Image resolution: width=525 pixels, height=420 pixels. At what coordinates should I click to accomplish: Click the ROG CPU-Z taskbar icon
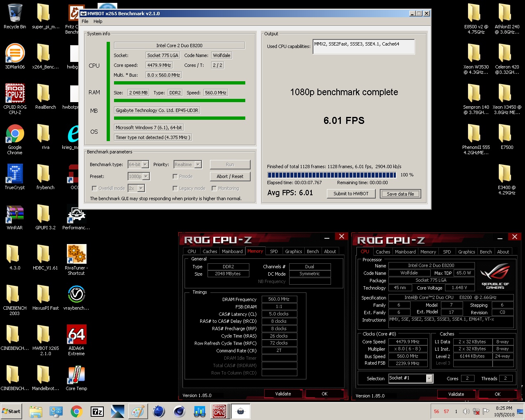pyautogui.click(x=219, y=411)
